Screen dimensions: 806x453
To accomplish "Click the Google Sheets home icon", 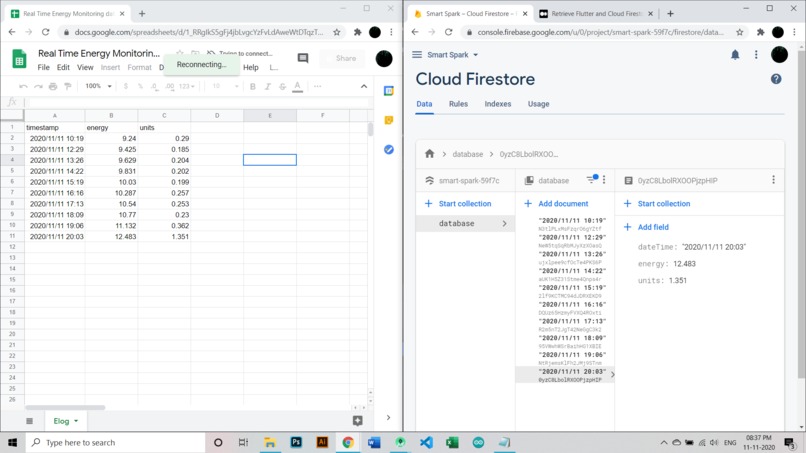I will point(20,59).
